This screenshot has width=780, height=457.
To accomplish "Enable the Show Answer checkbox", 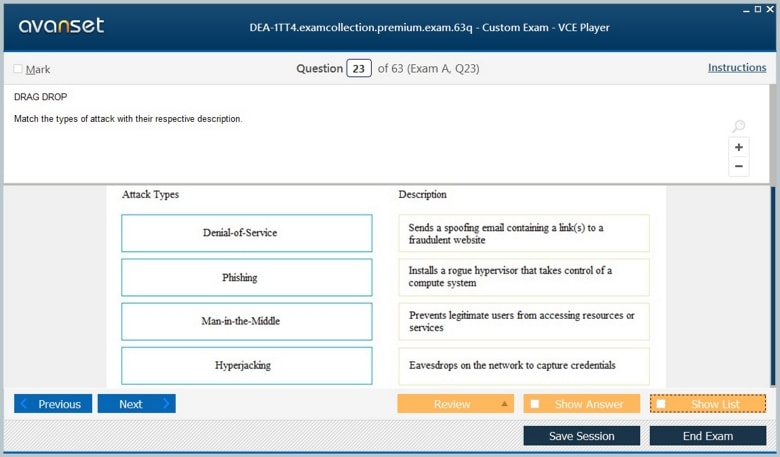I will (535, 404).
